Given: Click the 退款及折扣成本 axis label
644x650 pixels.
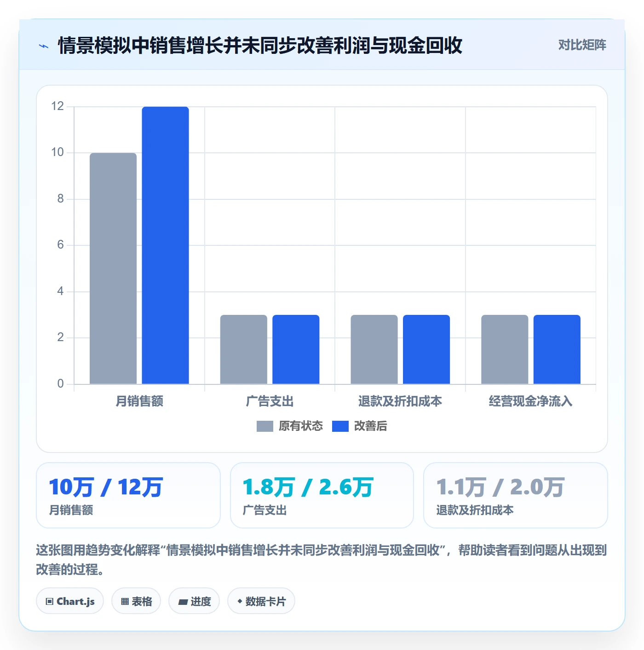Looking at the screenshot, I should (x=400, y=401).
